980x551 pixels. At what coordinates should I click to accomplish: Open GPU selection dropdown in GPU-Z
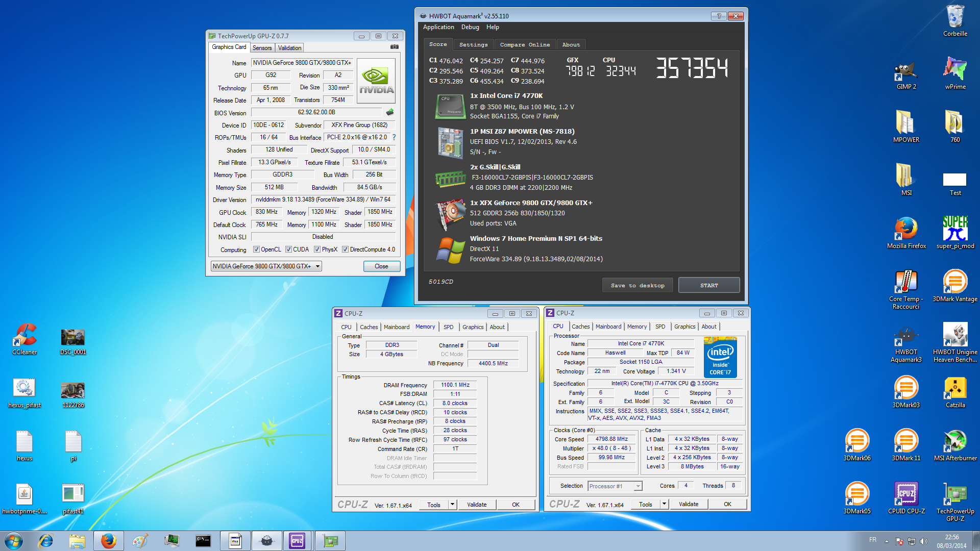tap(266, 266)
